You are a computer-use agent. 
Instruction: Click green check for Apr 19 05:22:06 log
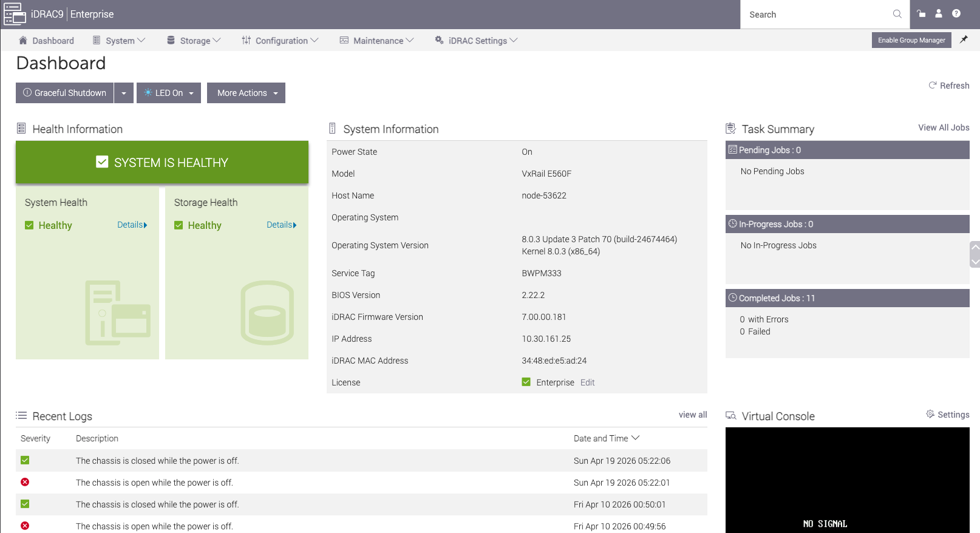(25, 460)
